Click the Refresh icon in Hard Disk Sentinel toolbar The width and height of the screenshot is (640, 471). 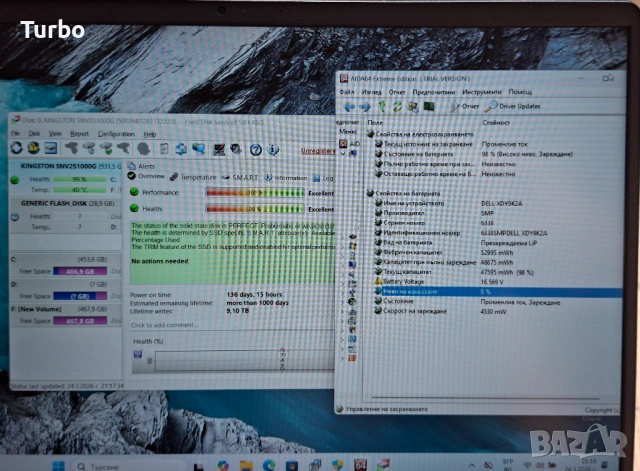coord(17,148)
